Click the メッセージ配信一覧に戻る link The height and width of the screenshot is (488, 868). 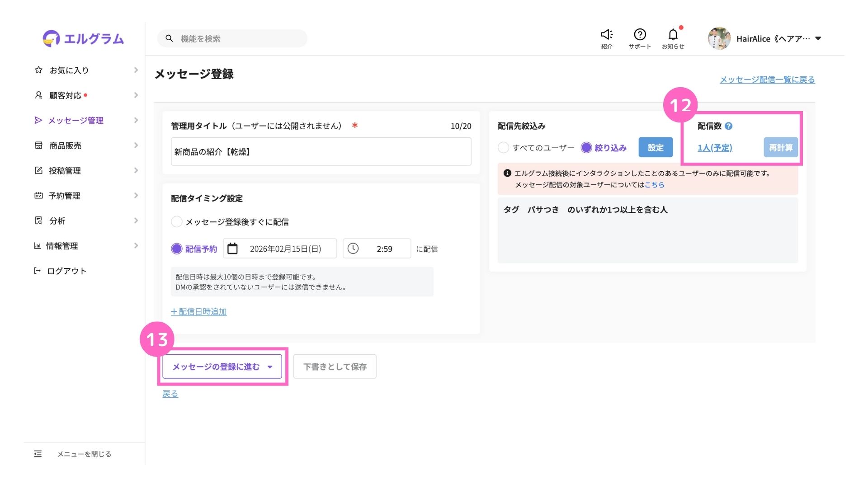point(767,80)
